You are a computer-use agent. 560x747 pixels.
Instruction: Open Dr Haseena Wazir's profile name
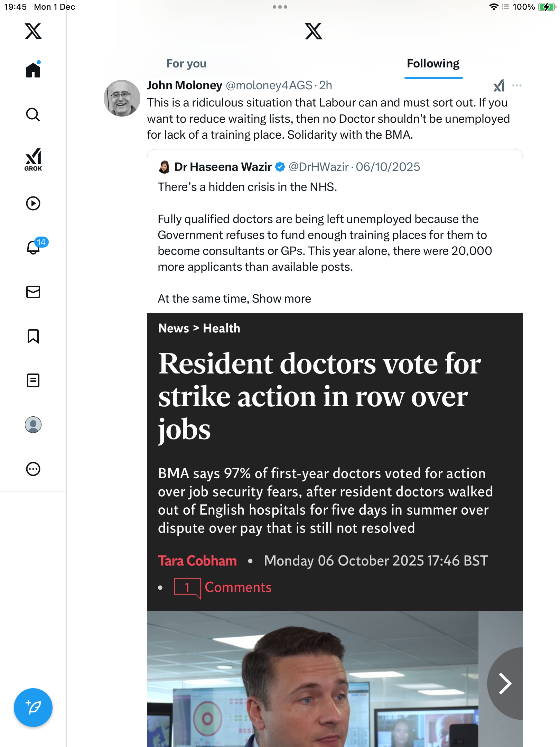coord(223,167)
